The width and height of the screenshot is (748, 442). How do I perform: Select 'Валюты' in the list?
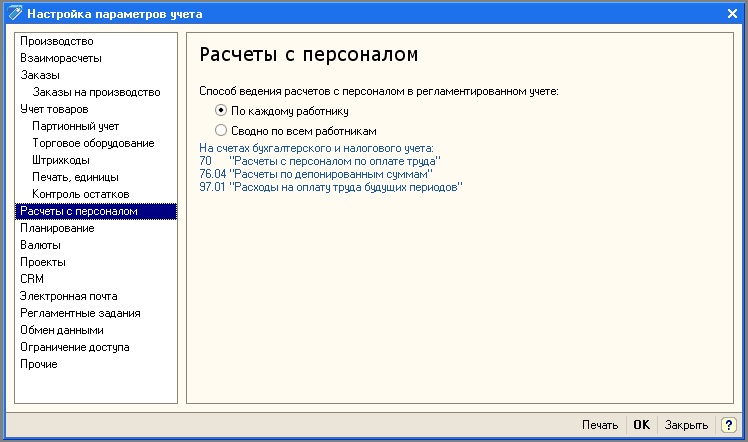[40, 245]
